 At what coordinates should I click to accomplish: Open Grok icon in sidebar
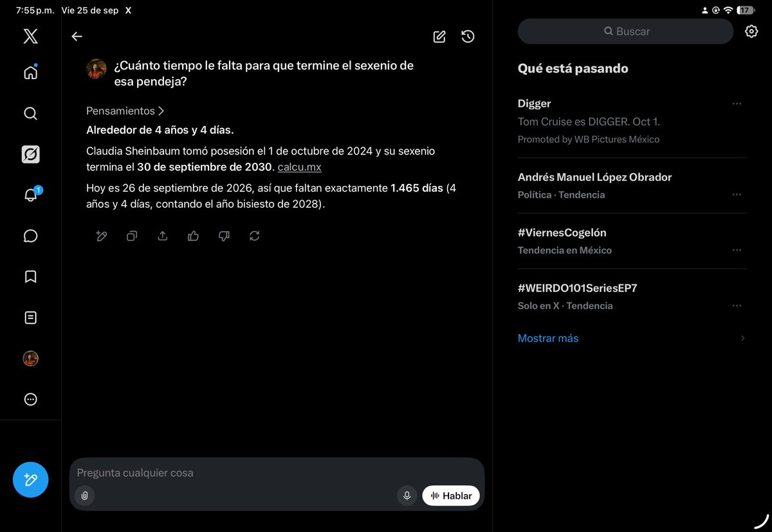click(30, 154)
